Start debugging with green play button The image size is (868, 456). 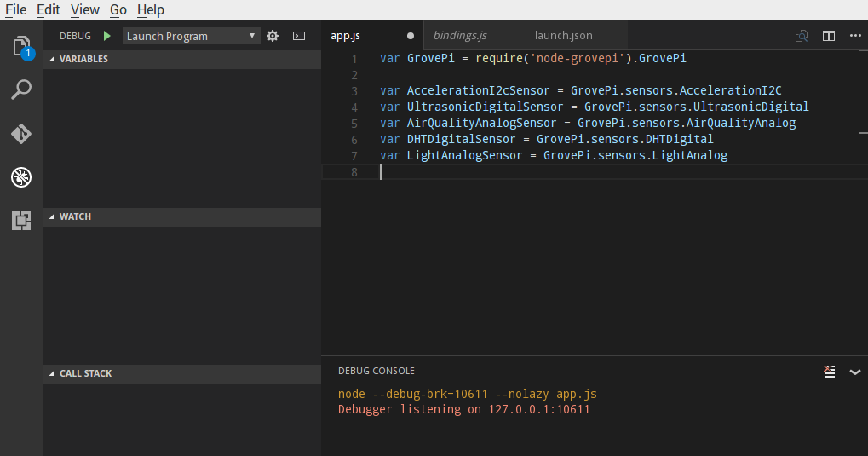(106, 36)
